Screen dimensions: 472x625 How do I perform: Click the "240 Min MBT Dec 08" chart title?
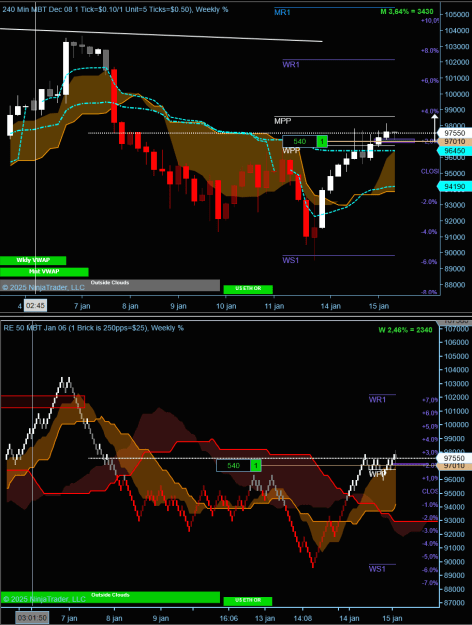pos(115,9)
